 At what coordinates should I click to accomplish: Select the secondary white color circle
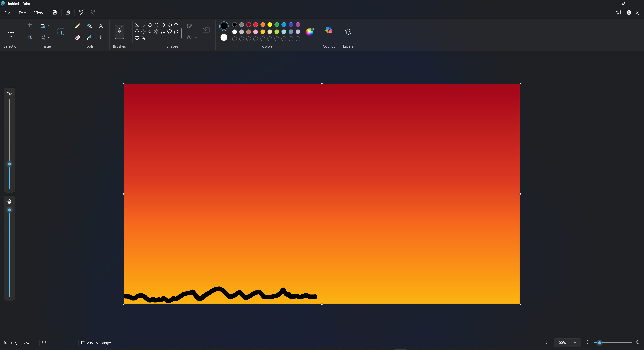(224, 38)
